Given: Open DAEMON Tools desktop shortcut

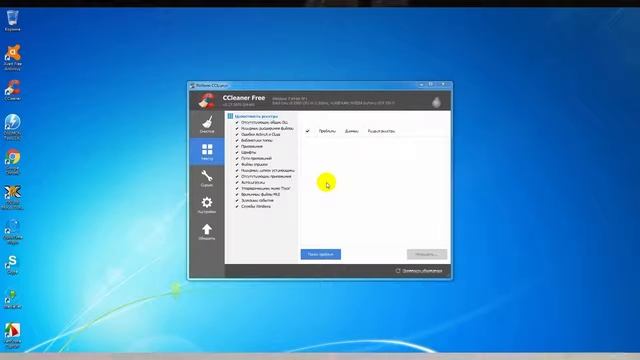Looking at the screenshot, I should pyautogui.click(x=13, y=127).
